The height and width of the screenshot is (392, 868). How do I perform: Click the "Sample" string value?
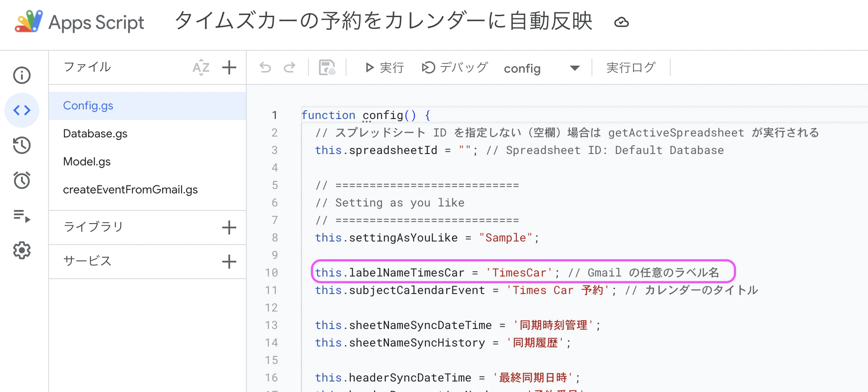coord(506,238)
